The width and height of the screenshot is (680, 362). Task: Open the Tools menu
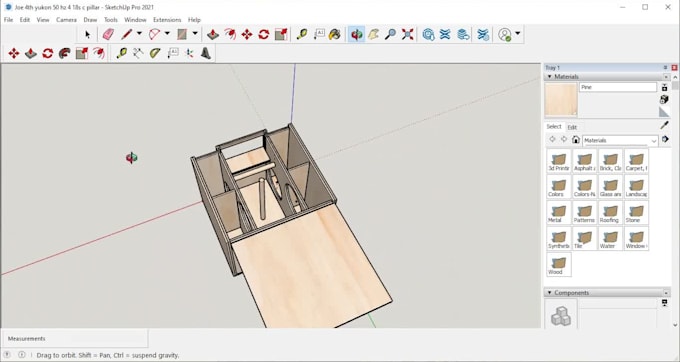tap(111, 20)
